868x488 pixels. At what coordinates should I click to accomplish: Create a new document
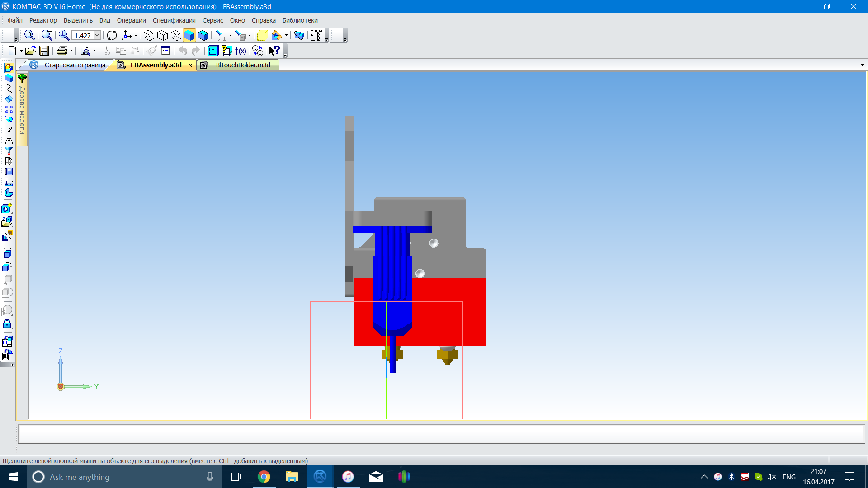coord(12,51)
